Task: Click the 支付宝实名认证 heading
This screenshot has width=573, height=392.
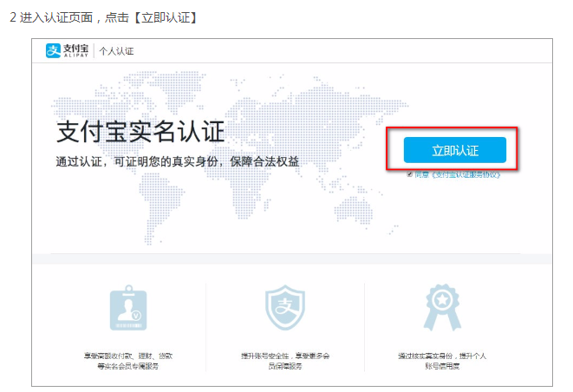Action: click(140, 132)
